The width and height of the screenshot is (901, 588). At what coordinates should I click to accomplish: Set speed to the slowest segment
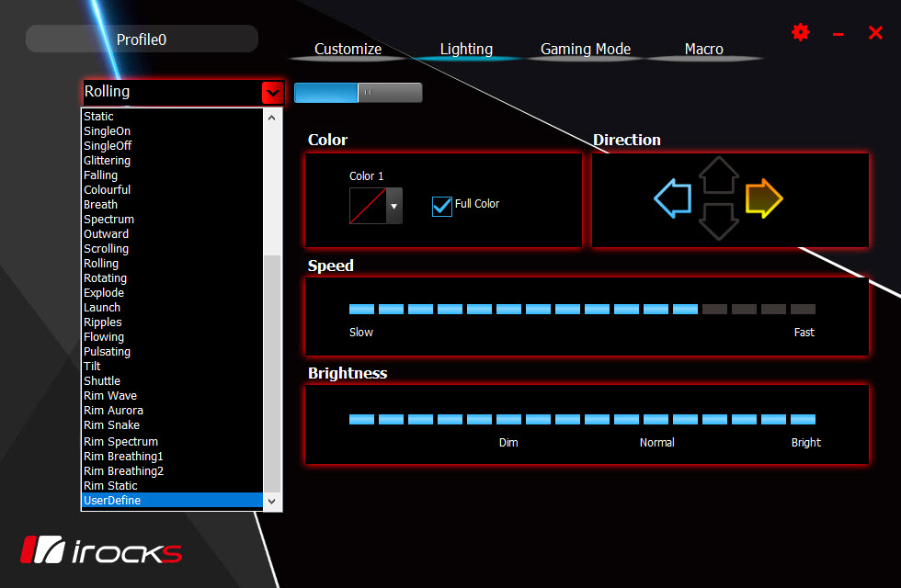click(x=361, y=309)
